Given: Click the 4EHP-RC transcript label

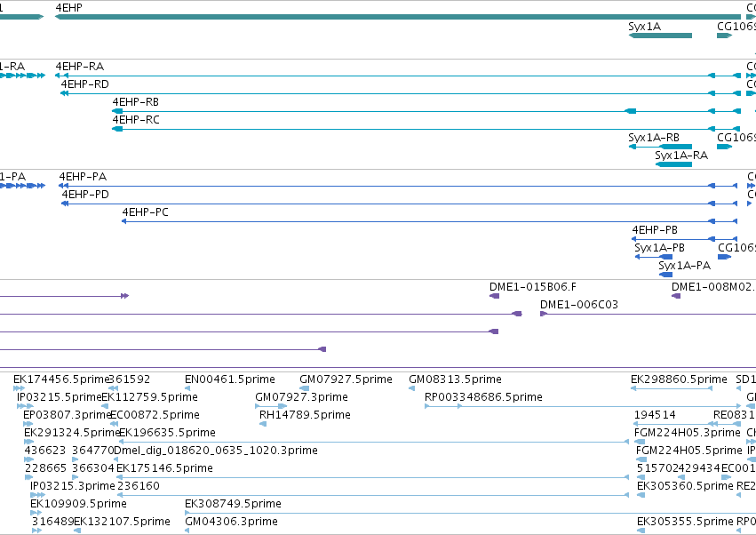Looking at the screenshot, I should [136, 120].
